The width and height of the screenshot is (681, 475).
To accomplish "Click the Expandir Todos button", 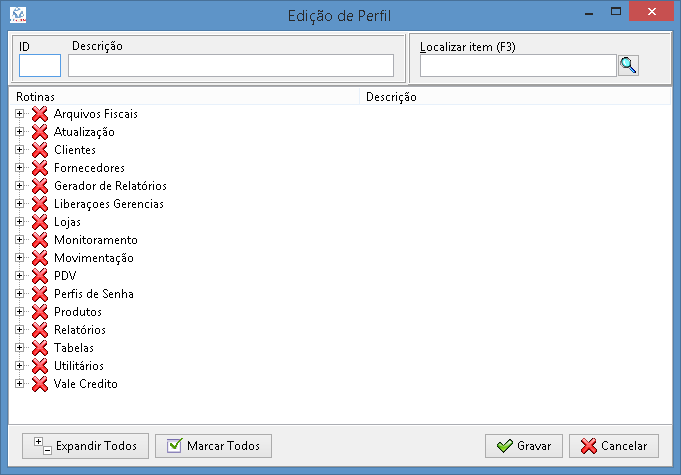I will pos(85,446).
